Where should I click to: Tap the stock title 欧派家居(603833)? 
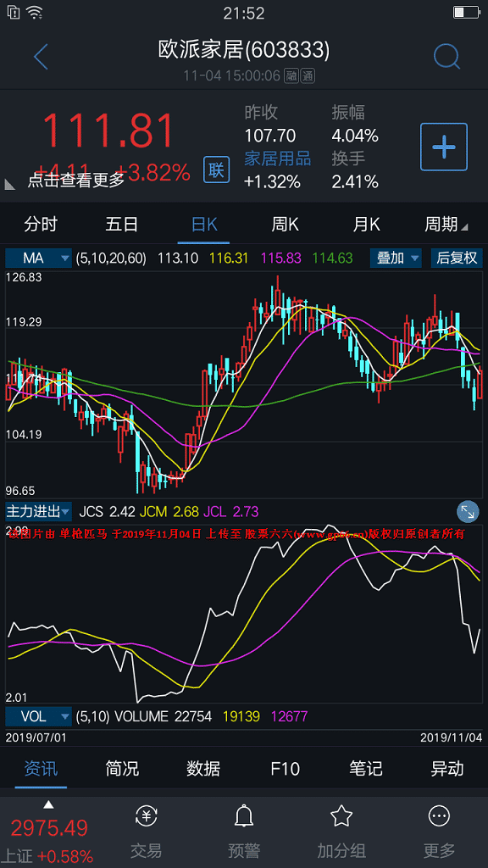pos(244,51)
